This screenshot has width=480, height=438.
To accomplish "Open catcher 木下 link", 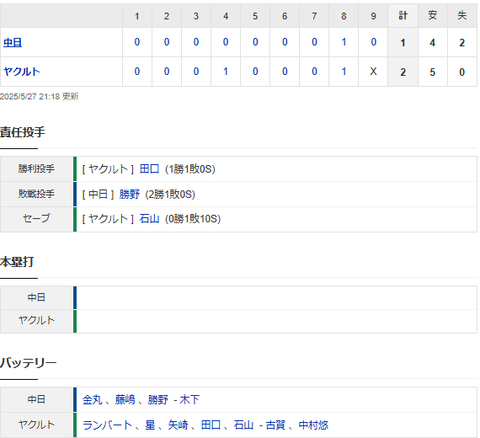I will [x=189, y=399].
